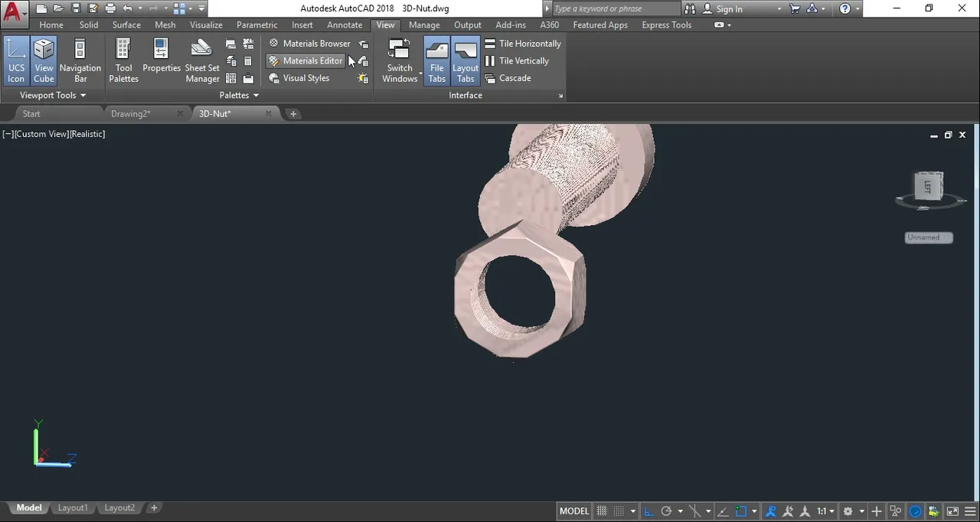
Task: Save the drawing using the toolbar disk icon
Action: coord(76,9)
